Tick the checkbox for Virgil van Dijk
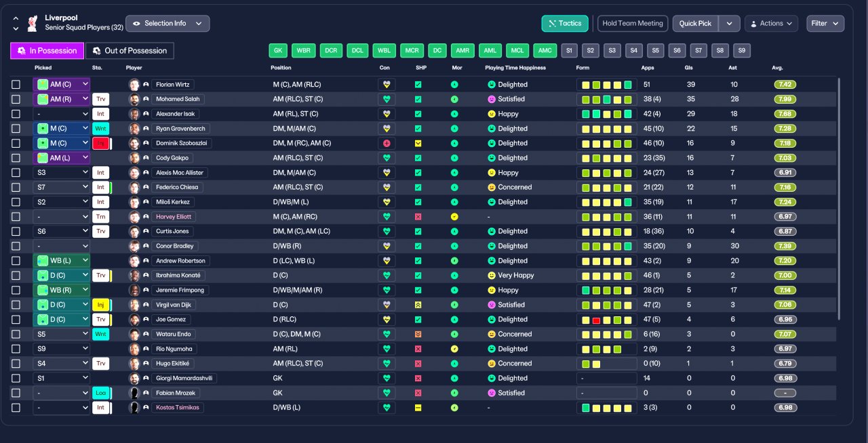This screenshot has height=443, width=868. point(16,305)
